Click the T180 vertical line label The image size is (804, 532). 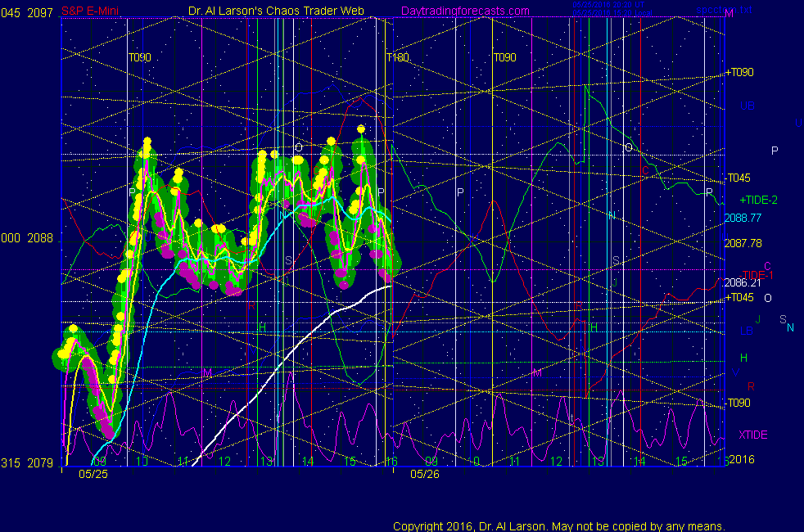(x=397, y=57)
